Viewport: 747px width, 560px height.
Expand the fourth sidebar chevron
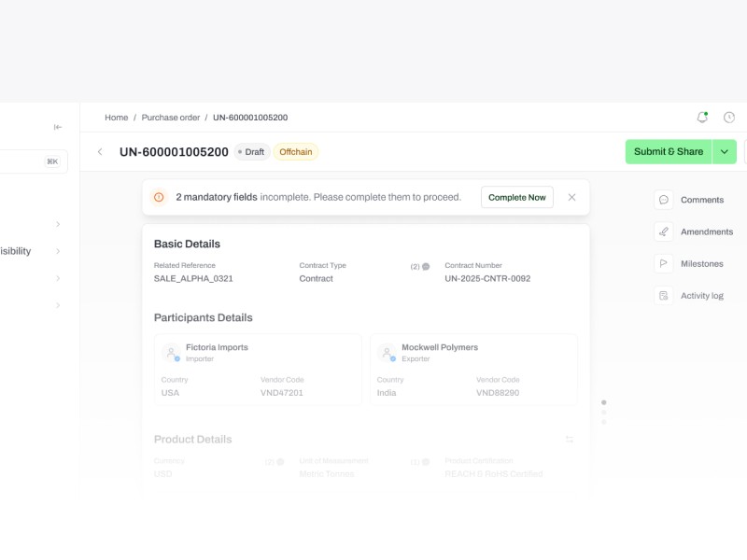pyautogui.click(x=58, y=305)
